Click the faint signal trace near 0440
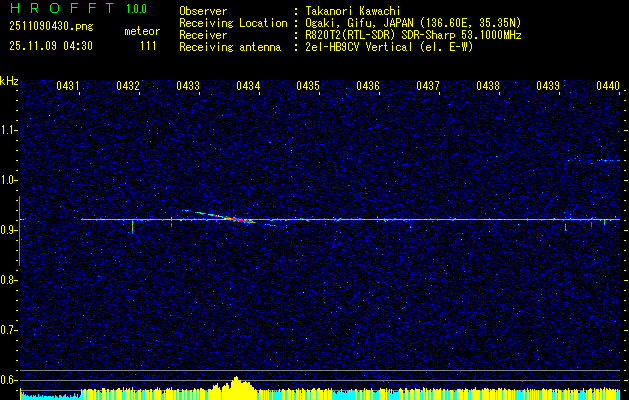The width and height of the screenshot is (629, 400). coord(594,160)
